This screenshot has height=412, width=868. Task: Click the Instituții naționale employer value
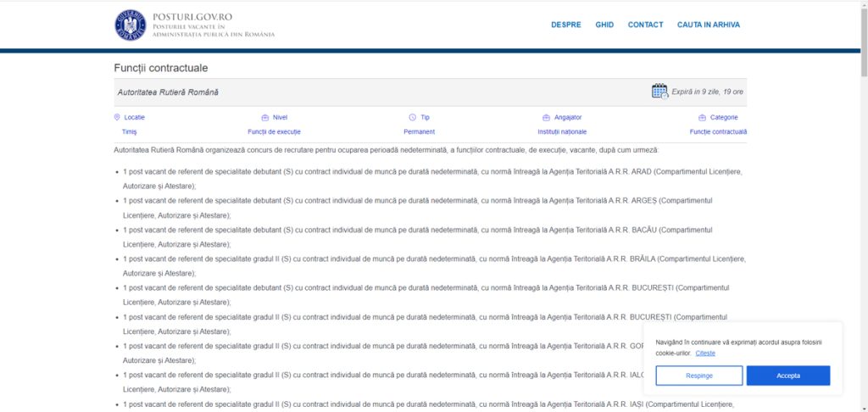[x=561, y=131]
